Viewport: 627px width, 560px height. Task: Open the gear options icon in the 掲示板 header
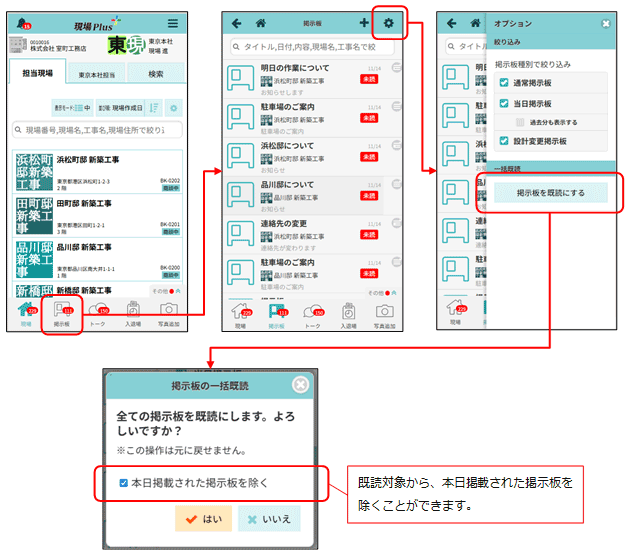(388, 23)
